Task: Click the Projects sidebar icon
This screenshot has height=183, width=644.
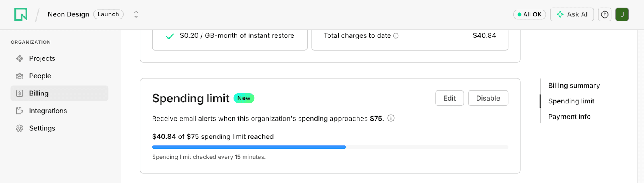Action: 19,58
